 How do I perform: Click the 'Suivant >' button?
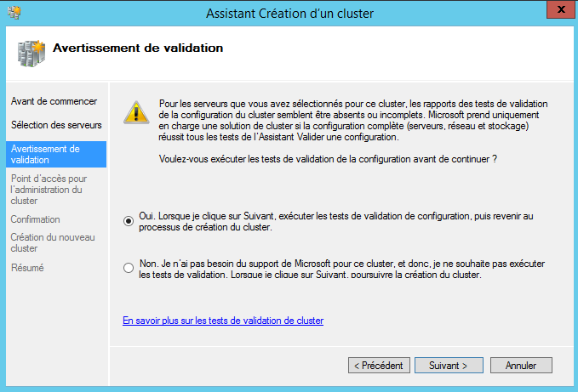coord(449,366)
